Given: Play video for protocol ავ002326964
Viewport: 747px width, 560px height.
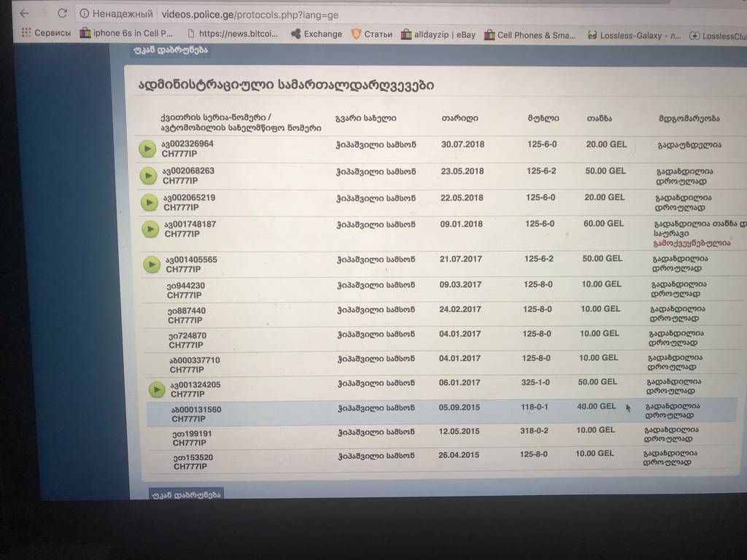Looking at the screenshot, I should click(x=147, y=149).
